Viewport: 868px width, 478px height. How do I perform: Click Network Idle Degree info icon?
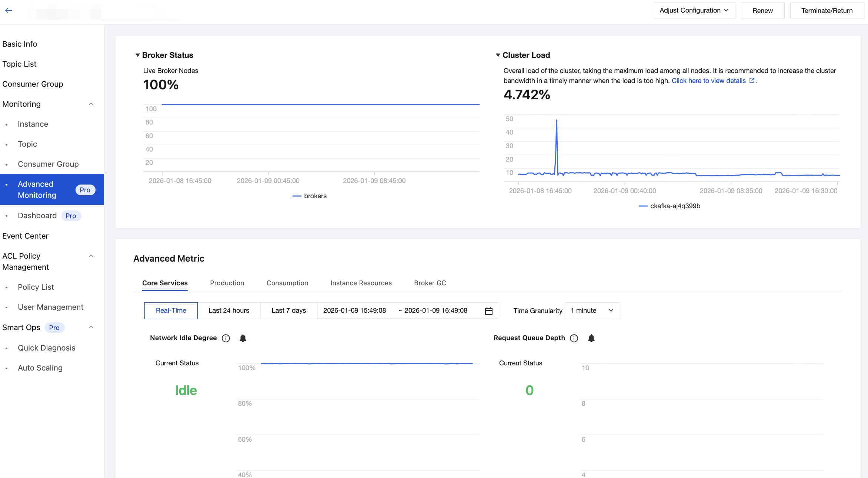[226, 338]
